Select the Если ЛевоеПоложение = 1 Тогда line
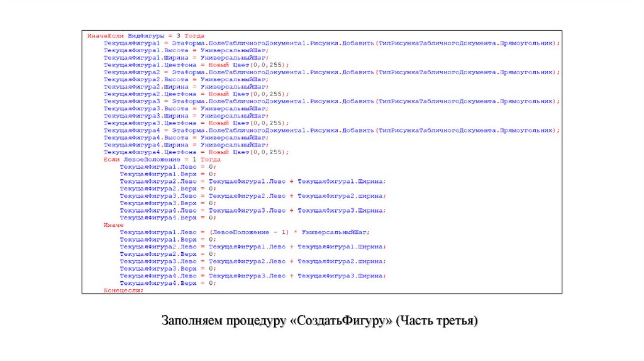The height and width of the screenshot is (361, 644). pyautogui.click(x=153, y=160)
